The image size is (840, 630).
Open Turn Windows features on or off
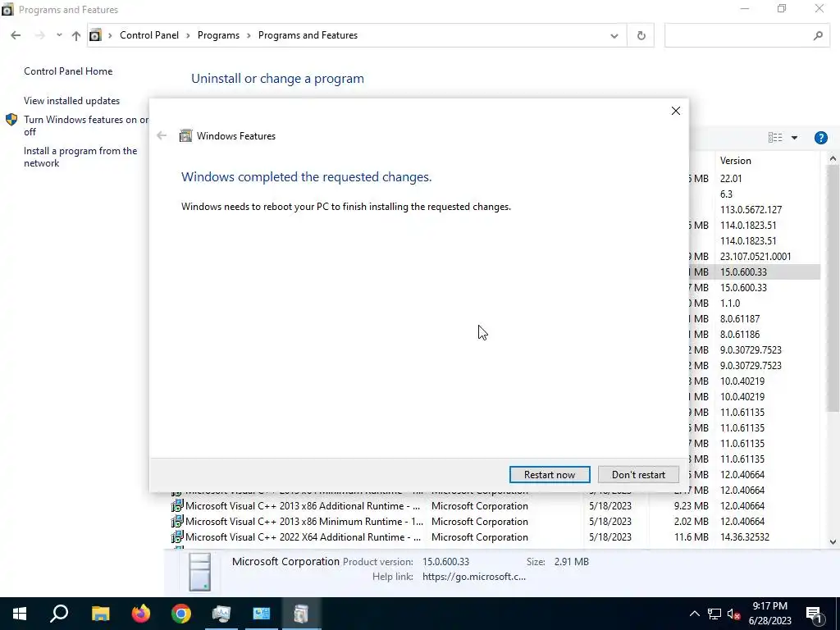[85, 126]
